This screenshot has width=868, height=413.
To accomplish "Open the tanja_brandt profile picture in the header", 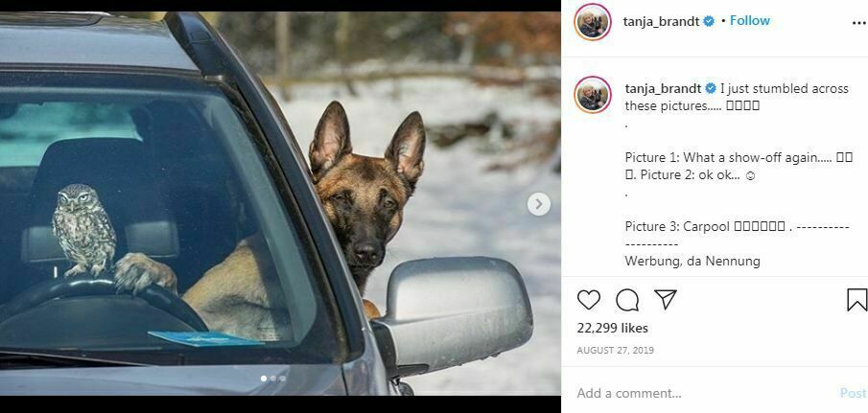I will tap(593, 21).
